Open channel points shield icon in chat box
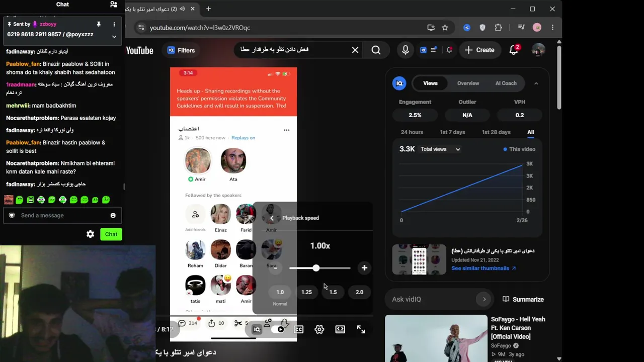 click(12, 215)
